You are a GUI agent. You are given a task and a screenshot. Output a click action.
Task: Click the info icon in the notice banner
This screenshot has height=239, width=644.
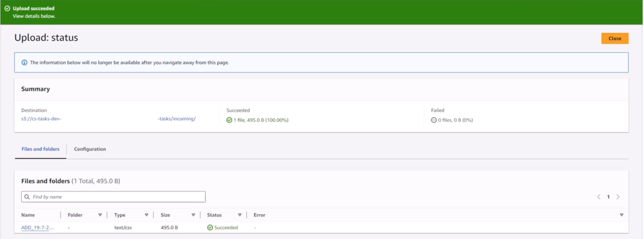click(x=24, y=63)
